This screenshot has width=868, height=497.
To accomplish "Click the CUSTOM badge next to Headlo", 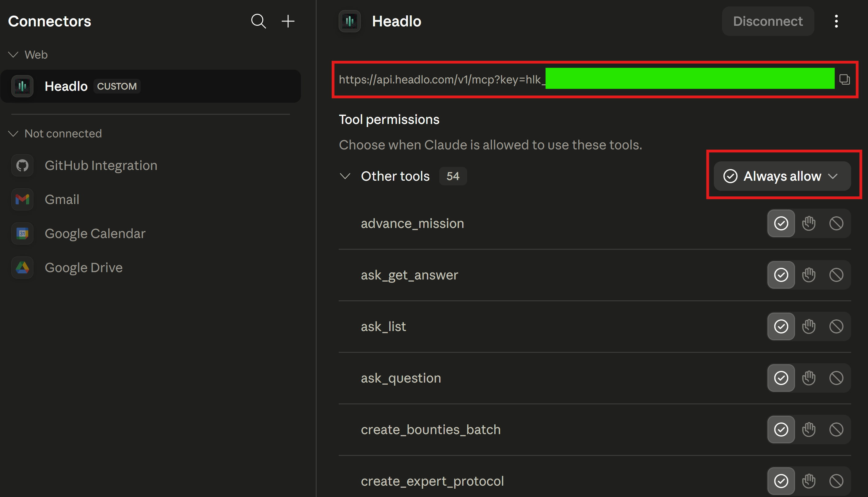I will (x=117, y=86).
